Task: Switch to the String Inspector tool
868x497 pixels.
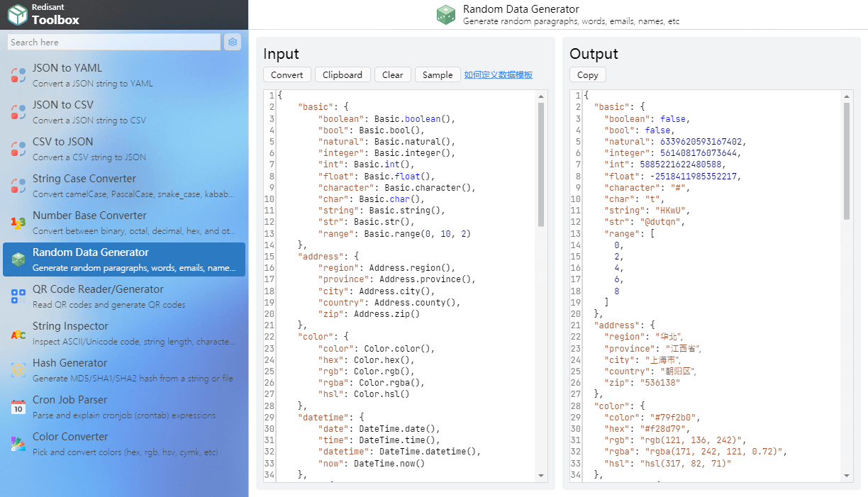Action: click(124, 333)
